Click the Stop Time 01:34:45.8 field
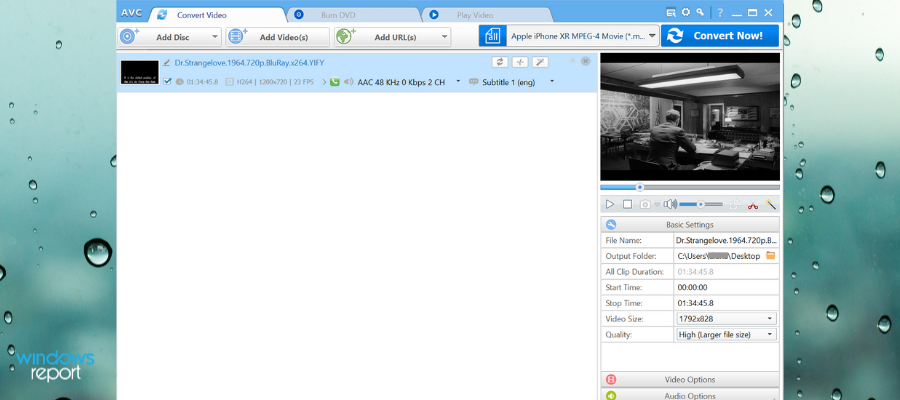 coord(726,302)
